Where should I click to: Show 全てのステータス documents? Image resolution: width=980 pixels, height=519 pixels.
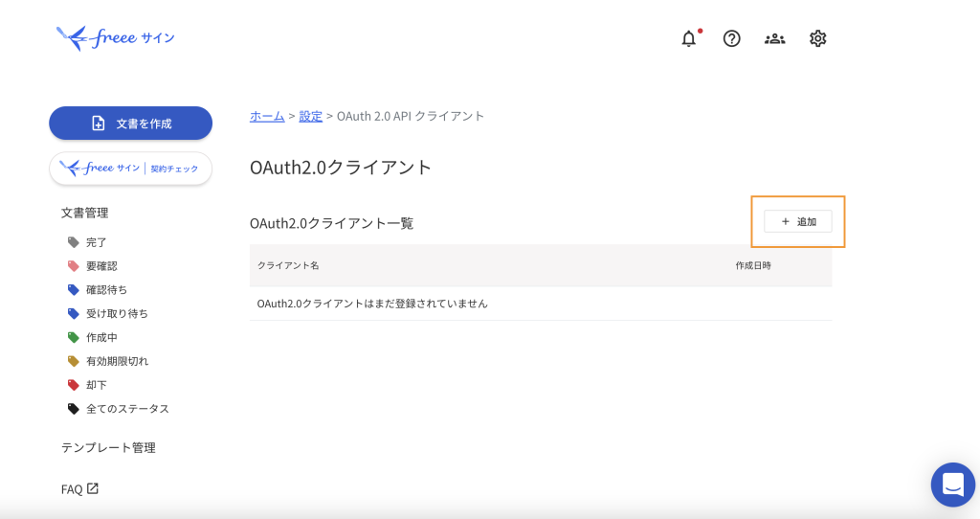(127, 409)
